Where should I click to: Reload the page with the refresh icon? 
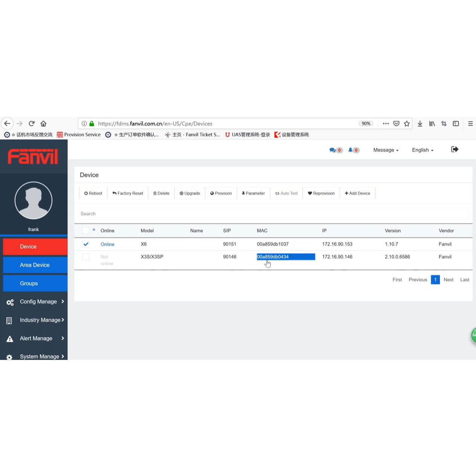32,124
